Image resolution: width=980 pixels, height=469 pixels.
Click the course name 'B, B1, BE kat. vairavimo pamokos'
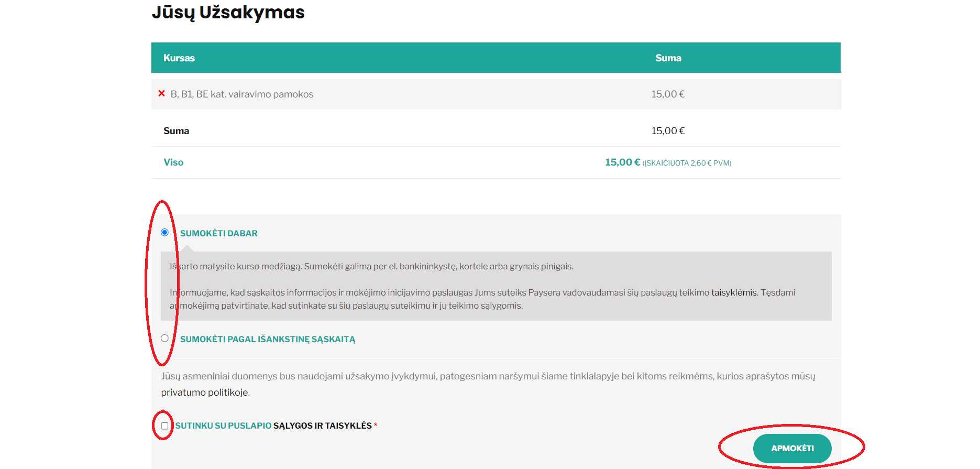(241, 94)
